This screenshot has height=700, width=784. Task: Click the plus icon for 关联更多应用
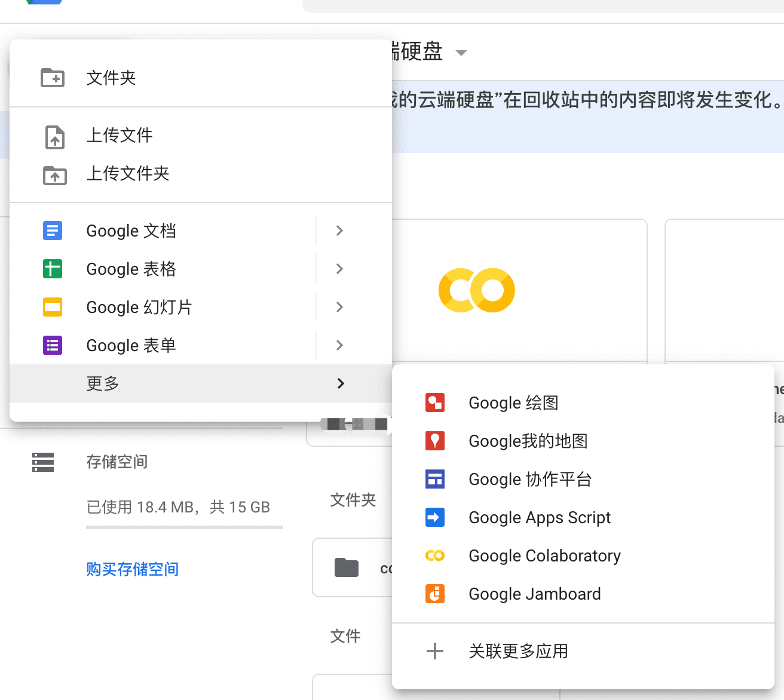[435, 651]
